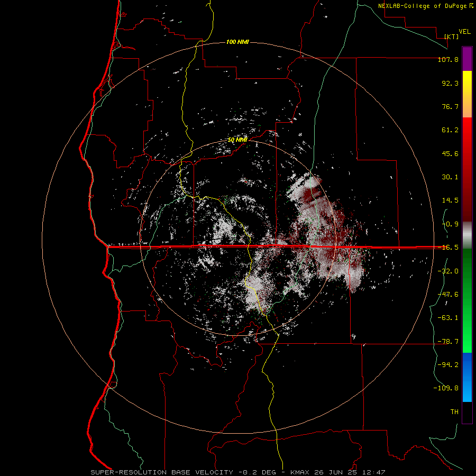Click the Super-Resolution Base Velocity KMAX caption
476x476 pixels.
point(238,472)
